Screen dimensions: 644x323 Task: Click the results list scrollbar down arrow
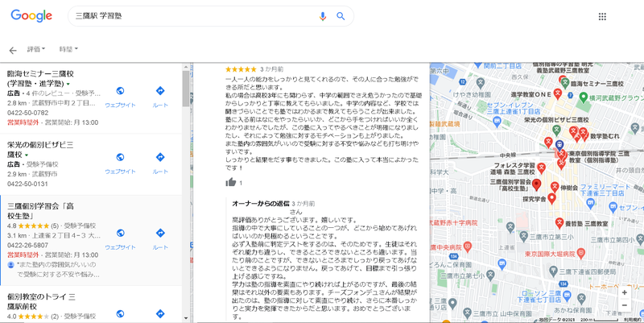coord(186,318)
